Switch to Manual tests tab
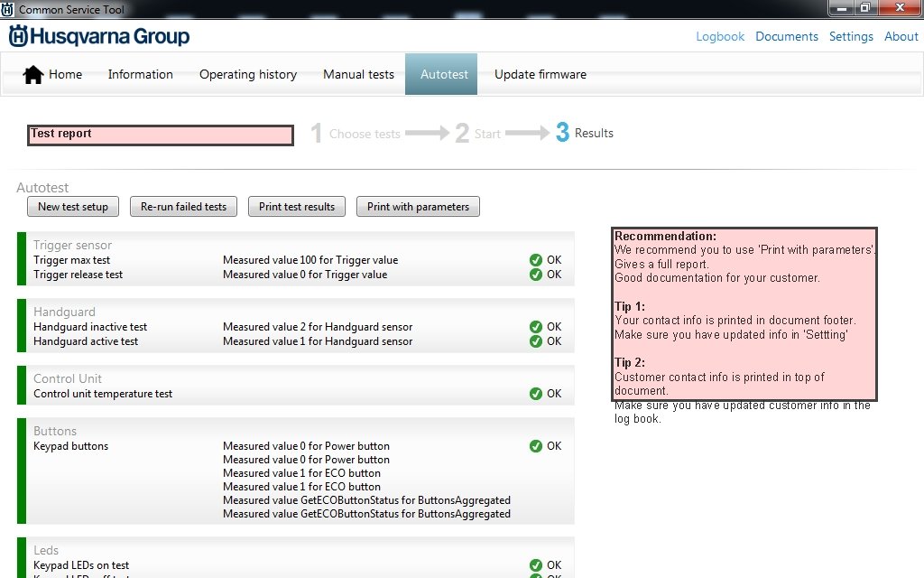This screenshot has width=924, height=578. click(358, 74)
